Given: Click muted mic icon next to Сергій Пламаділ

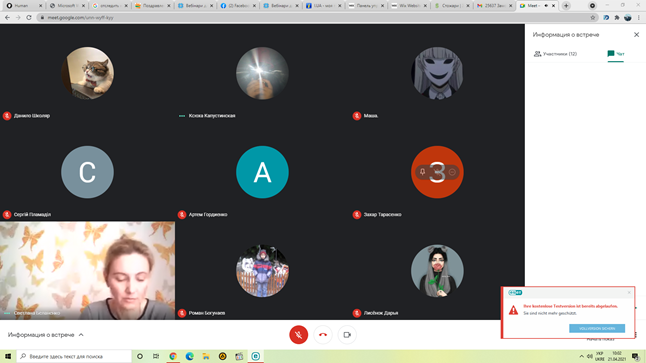Looking at the screenshot, I should click(x=7, y=215).
